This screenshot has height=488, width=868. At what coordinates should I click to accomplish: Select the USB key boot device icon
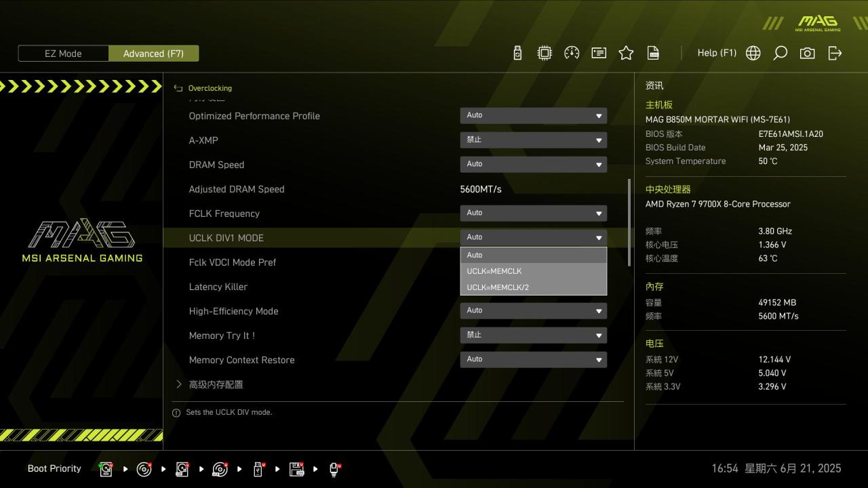[x=258, y=469]
